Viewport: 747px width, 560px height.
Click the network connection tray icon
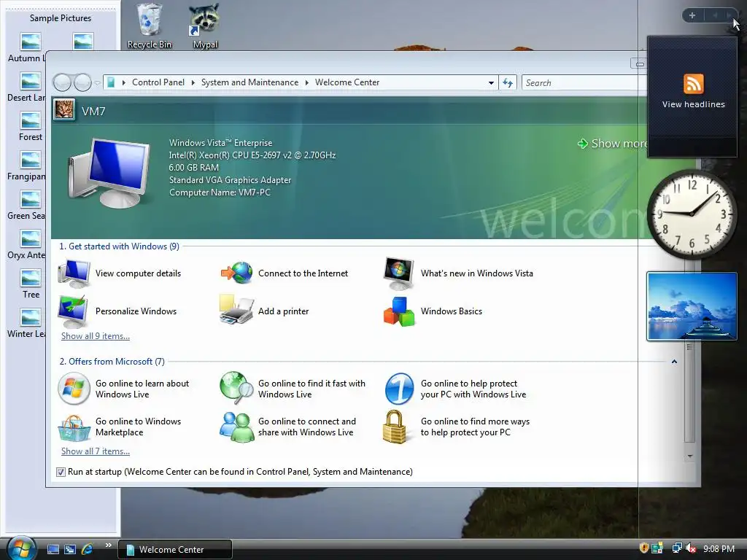(676, 548)
